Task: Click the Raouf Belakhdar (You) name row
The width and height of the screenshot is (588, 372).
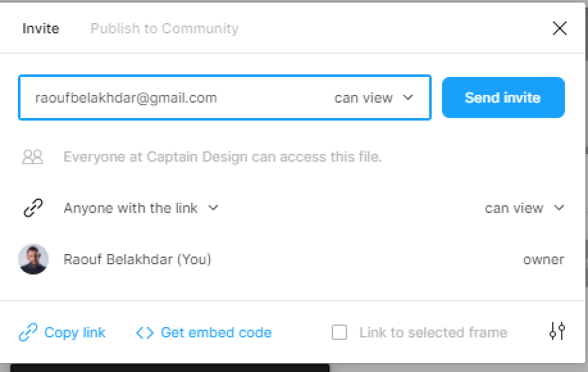Action: click(x=291, y=259)
